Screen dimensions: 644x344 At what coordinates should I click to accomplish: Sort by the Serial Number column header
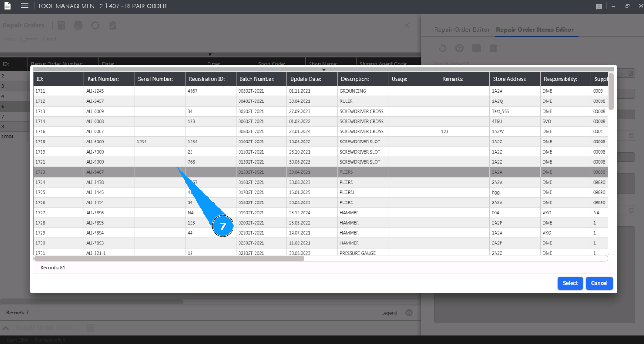click(160, 79)
